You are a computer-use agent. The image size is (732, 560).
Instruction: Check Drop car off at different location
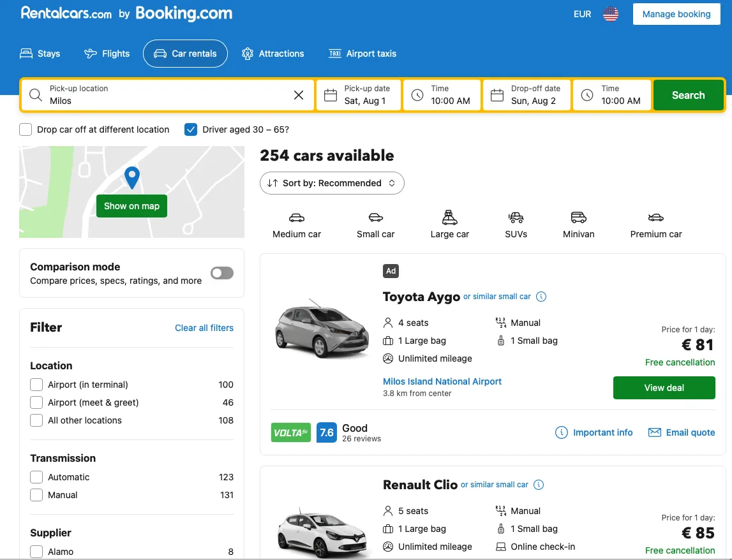tap(26, 129)
